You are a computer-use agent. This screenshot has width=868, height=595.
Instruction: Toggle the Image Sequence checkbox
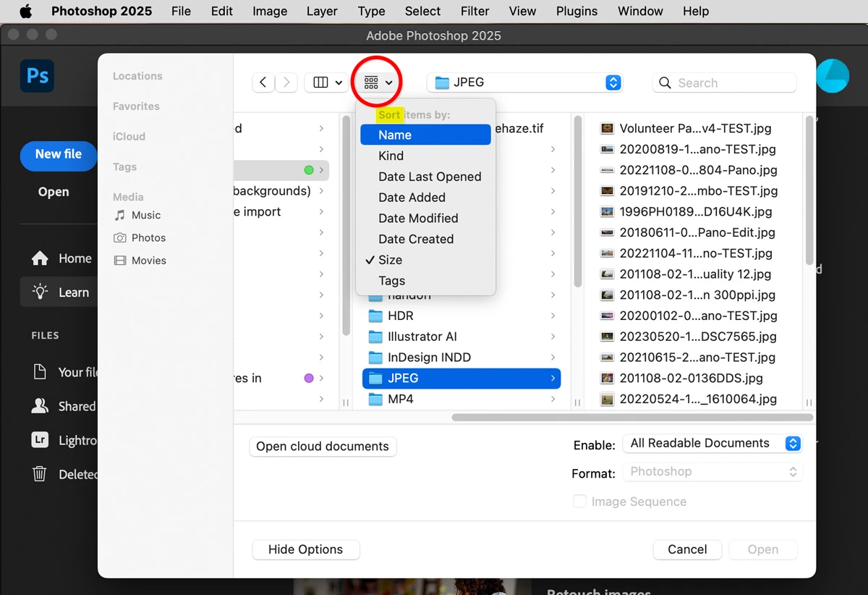click(579, 502)
